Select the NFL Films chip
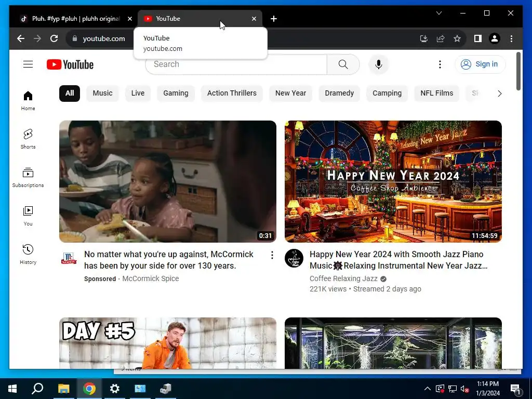This screenshot has height=399, width=532. click(436, 94)
